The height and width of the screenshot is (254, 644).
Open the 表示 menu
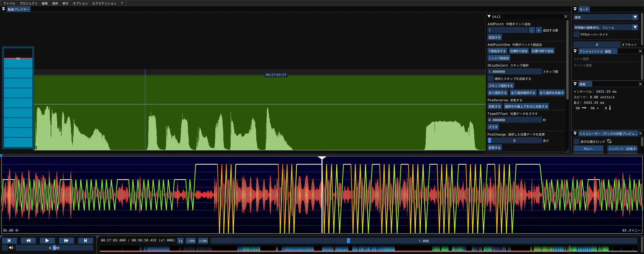click(65, 3)
